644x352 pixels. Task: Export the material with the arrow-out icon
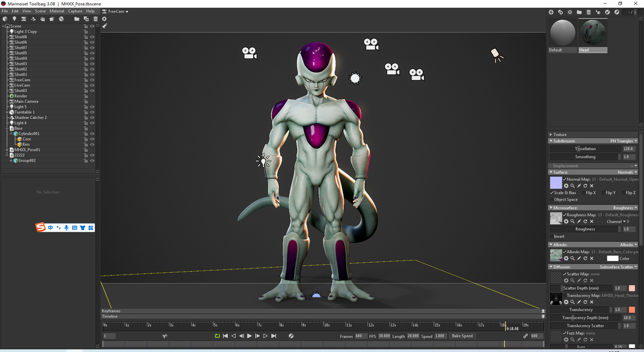coord(617,12)
